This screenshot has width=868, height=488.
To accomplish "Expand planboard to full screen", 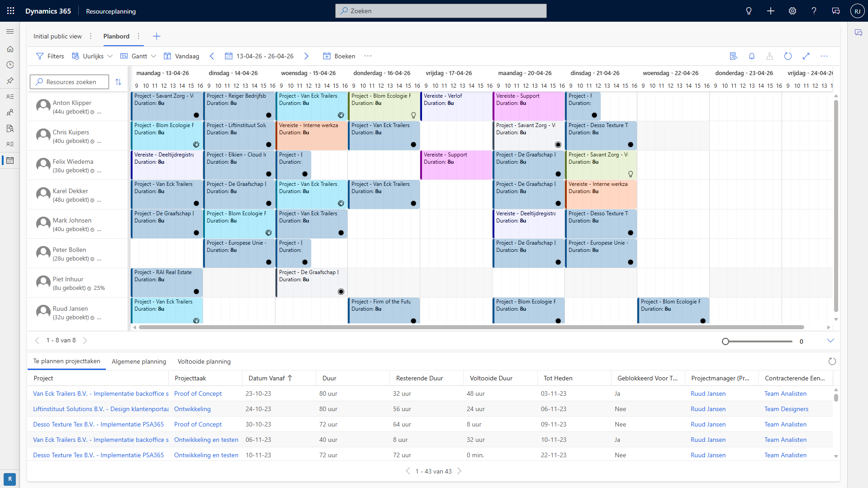I will 806,56.
